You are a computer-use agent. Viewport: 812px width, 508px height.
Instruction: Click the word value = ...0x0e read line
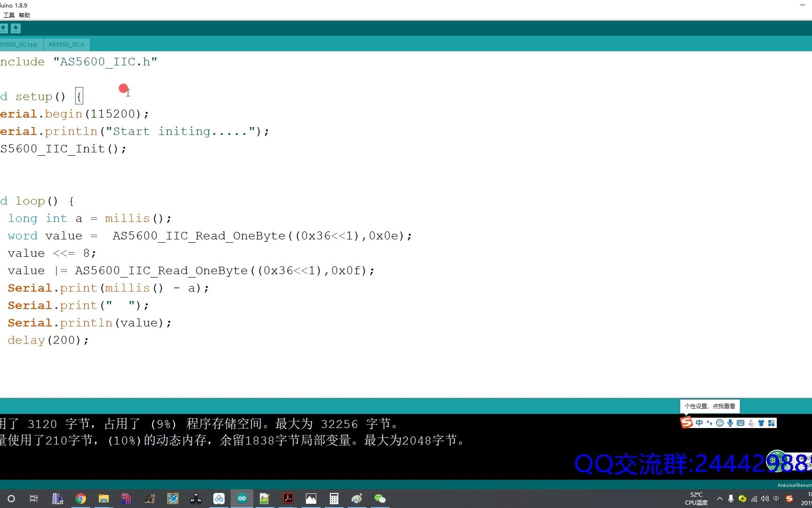210,236
